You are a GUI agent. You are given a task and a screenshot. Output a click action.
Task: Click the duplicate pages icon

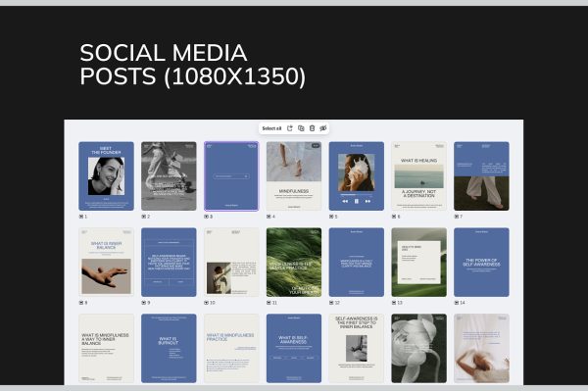pos(301,128)
